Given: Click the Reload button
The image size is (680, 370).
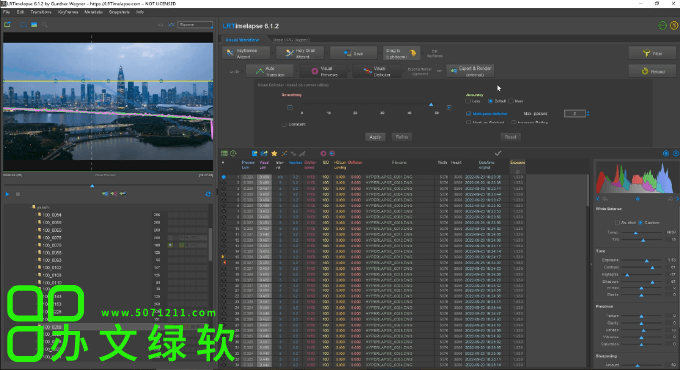Looking at the screenshot, I should (x=653, y=71).
